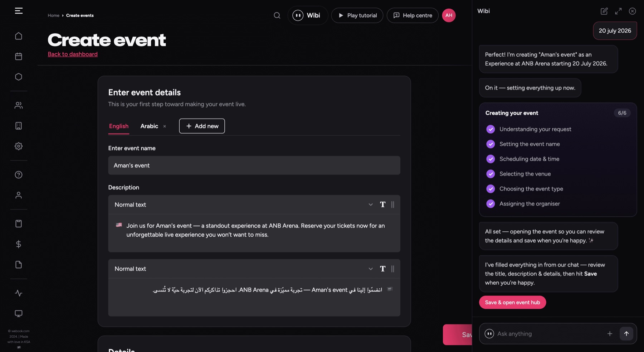Screen dimensions: 644x352
Task: Expand the Wibi panel to fullscreen
Action: coord(618,11)
